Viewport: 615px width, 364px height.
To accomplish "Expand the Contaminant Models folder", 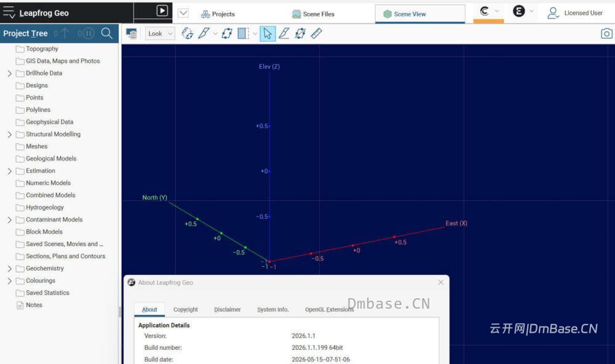I will (x=9, y=220).
